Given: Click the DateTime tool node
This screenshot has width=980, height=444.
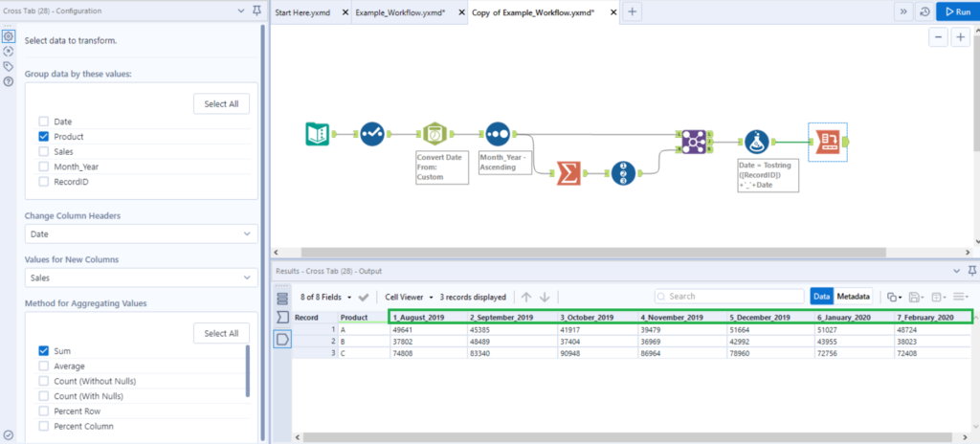Looking at the screenshot, I should click(435, 135).
